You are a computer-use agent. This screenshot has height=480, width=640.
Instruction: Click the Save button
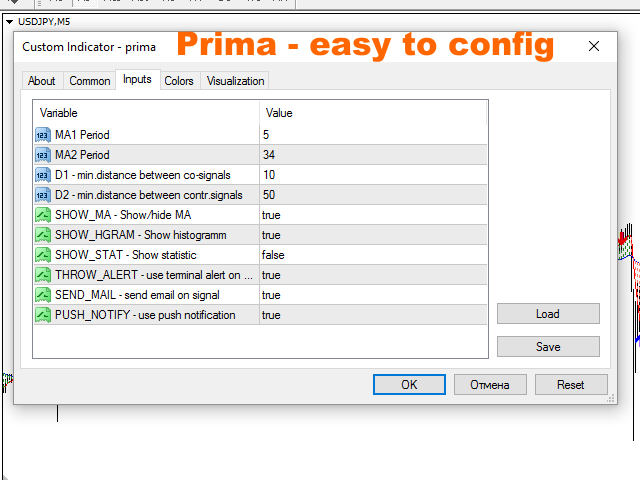pos(547,347)
